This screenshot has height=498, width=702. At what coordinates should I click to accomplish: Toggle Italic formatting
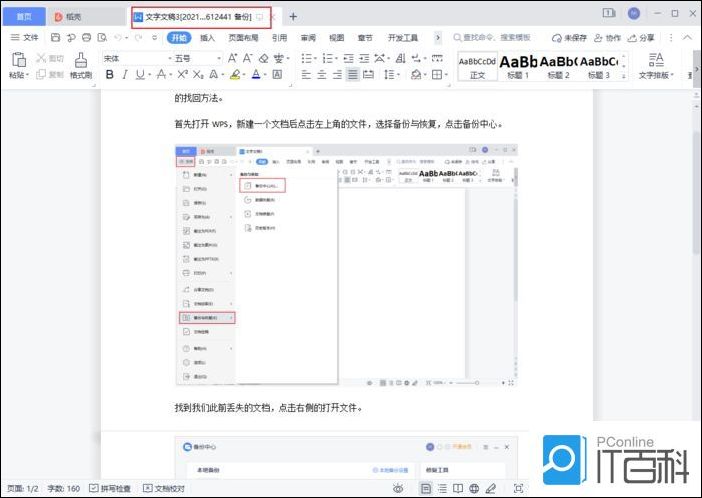tap(125, 74)
